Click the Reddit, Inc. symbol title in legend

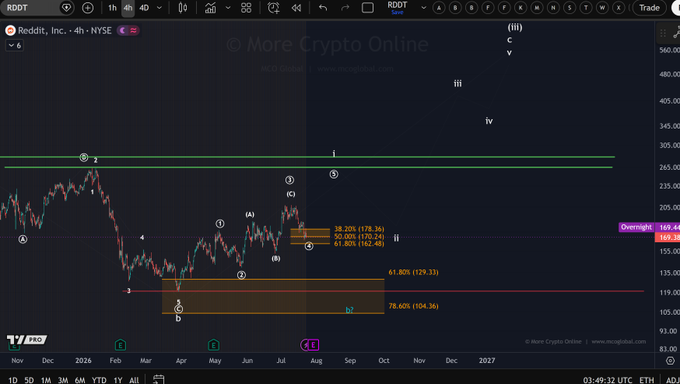pos(65,30)
